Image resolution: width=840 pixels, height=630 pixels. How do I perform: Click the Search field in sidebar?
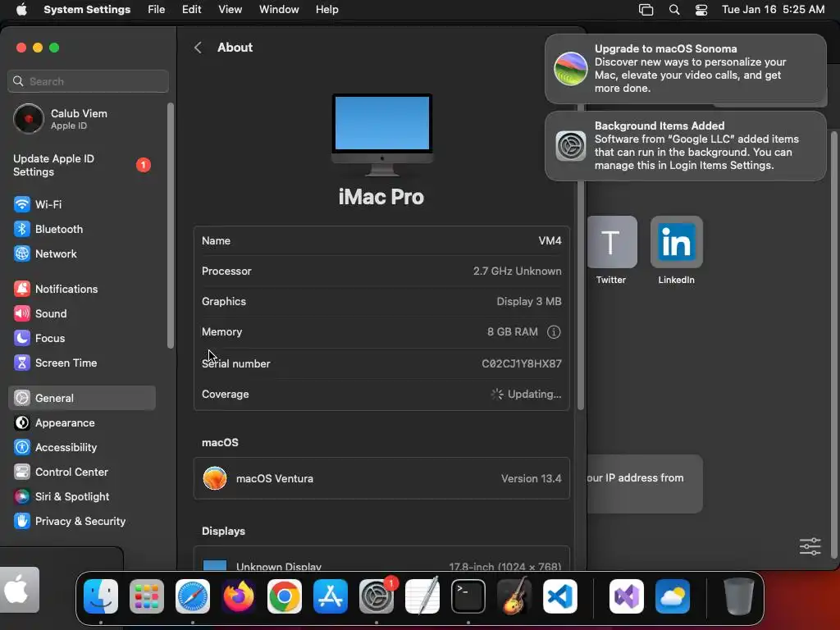coord(88,81)
